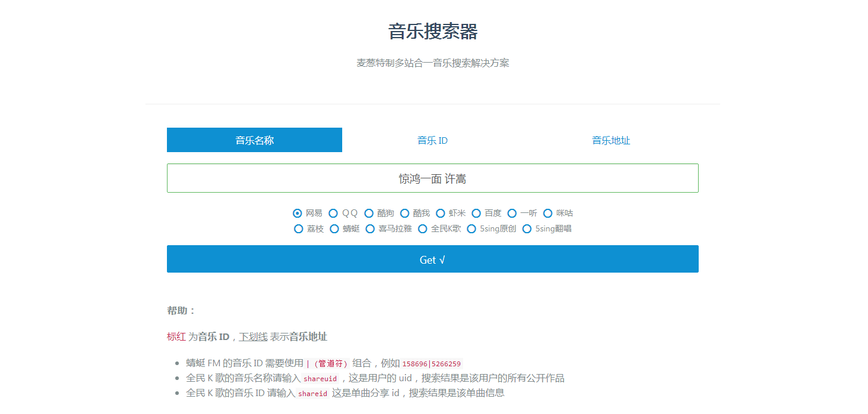Viewport: 868px width, 414px height.
Task: Click the Get √ search button
Action: tap(433, 259)
